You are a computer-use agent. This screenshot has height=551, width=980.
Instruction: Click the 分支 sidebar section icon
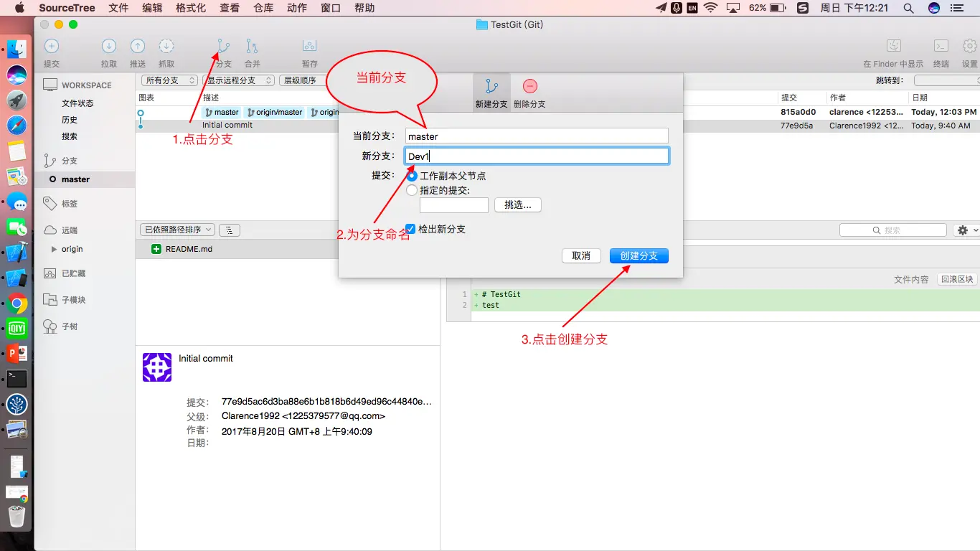click(50, 161)
